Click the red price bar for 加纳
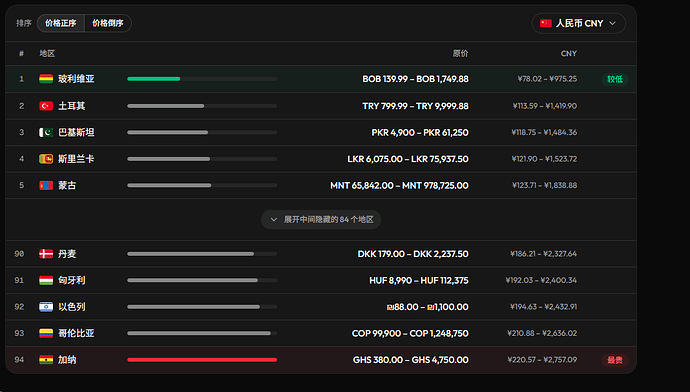The image size is (690, 392). point(202,359)
